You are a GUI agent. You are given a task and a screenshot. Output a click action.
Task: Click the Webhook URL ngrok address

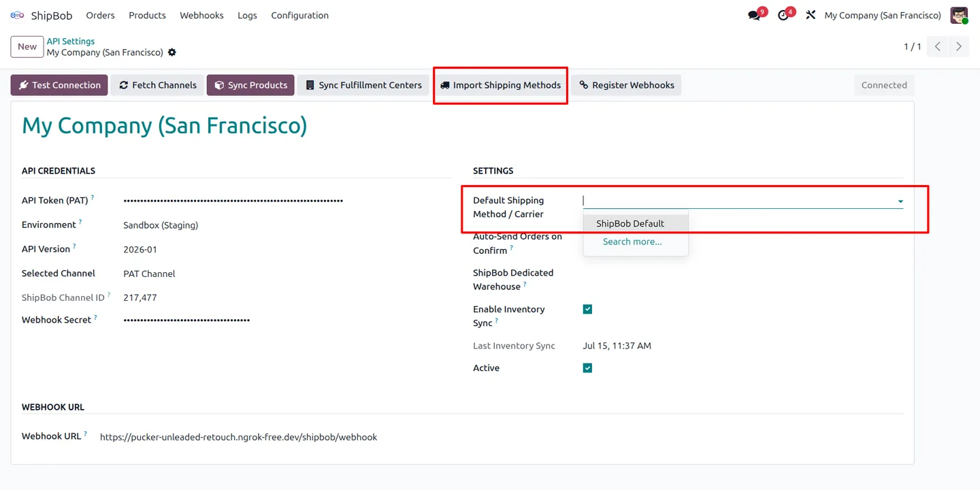pyautogui.click(x=238, y=437)
